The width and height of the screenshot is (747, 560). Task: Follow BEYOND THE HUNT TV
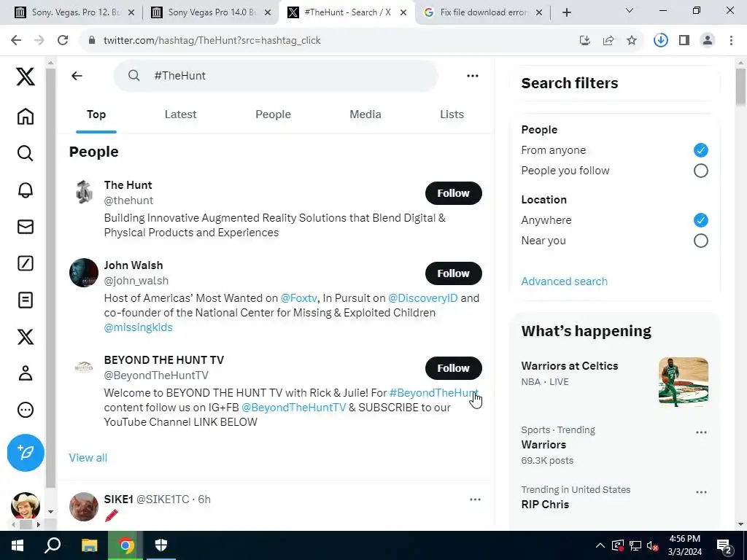pos(454,368)
